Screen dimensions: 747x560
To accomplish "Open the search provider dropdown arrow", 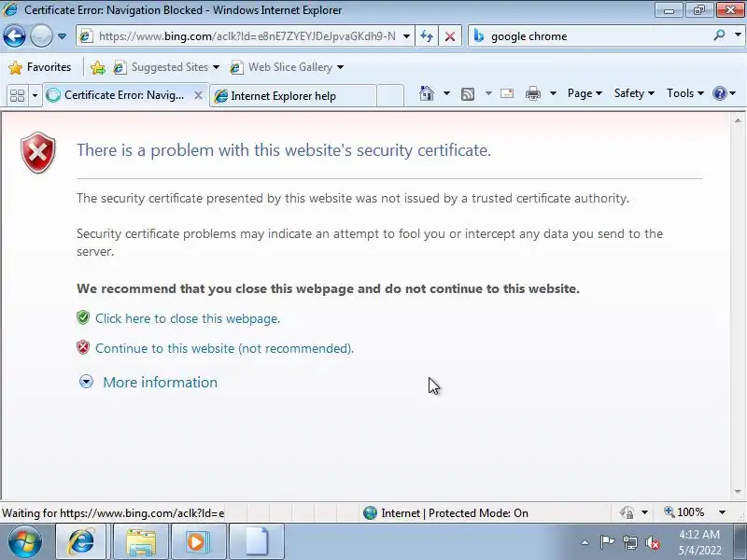I will [x=738, y=35].
